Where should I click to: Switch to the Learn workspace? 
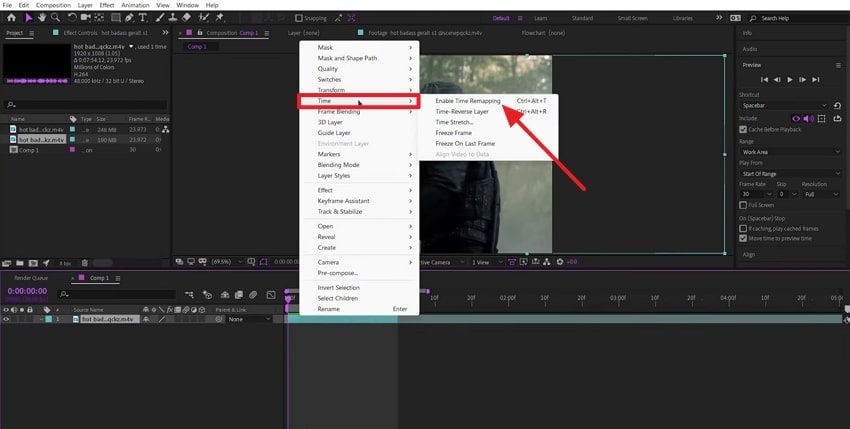tap(540, 18)
